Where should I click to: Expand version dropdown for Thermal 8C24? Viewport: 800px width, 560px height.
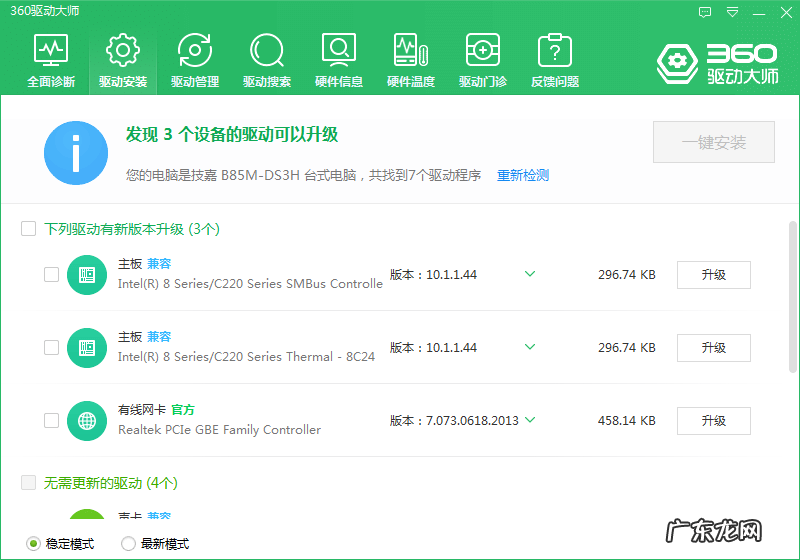click(530, 347)
